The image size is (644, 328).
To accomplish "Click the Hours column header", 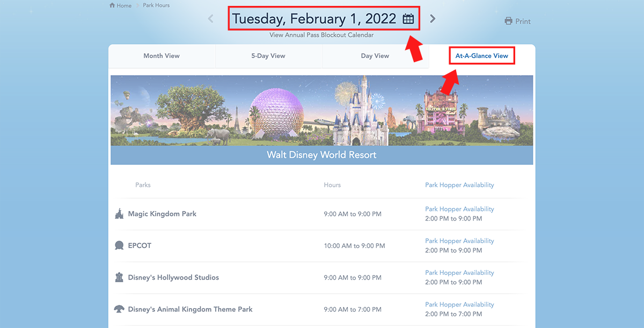I will pos(332,185).
